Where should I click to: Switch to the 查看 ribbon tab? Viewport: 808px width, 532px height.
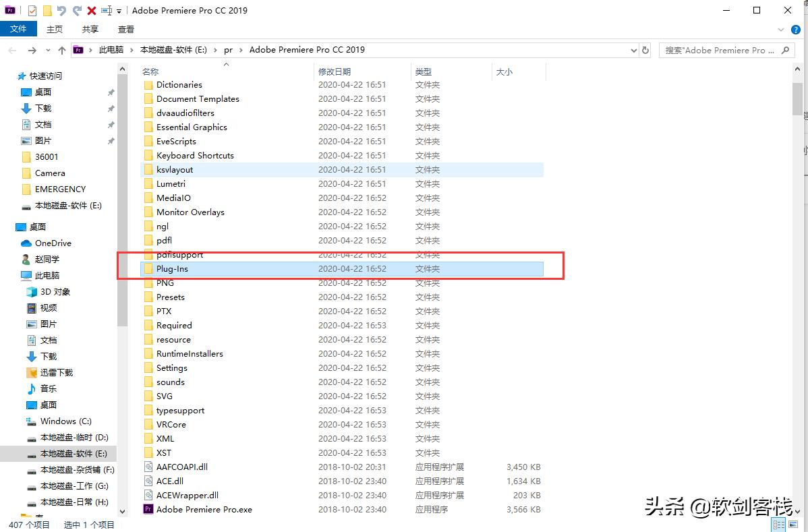point(125,30)
